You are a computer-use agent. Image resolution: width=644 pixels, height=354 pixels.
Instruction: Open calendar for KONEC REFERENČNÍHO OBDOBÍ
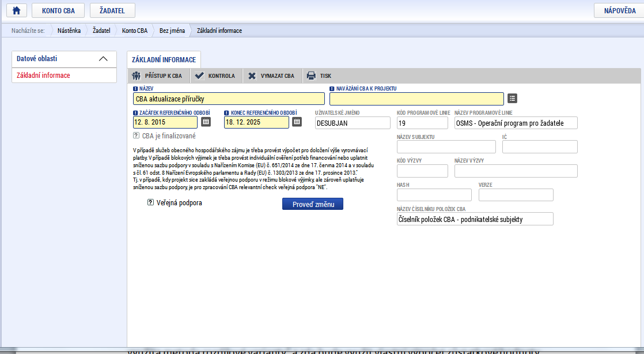(297, 122)
